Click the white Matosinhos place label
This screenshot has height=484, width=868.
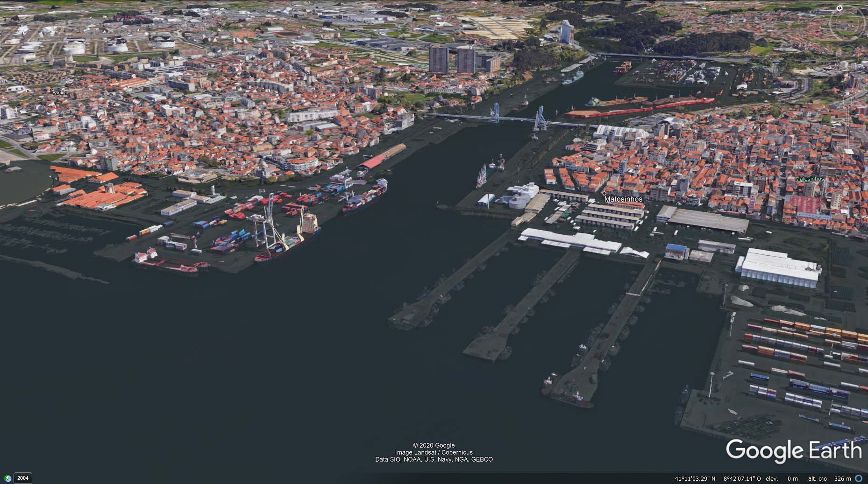(623, 199)
